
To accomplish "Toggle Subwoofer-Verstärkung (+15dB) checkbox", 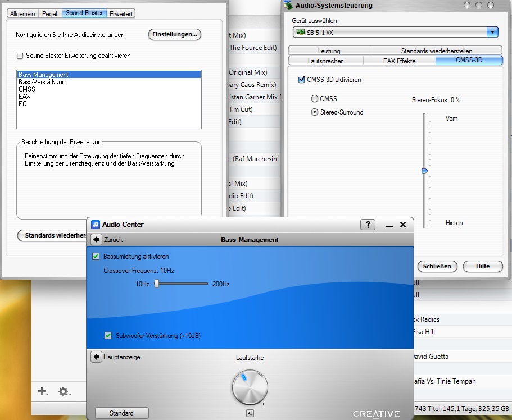I will coord(108,335).
